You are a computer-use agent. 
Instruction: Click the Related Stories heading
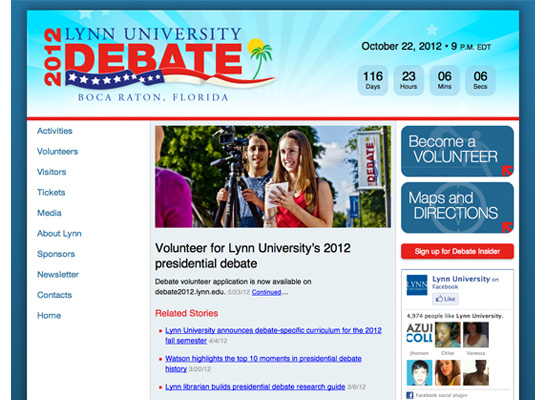(x=187, y=313)
